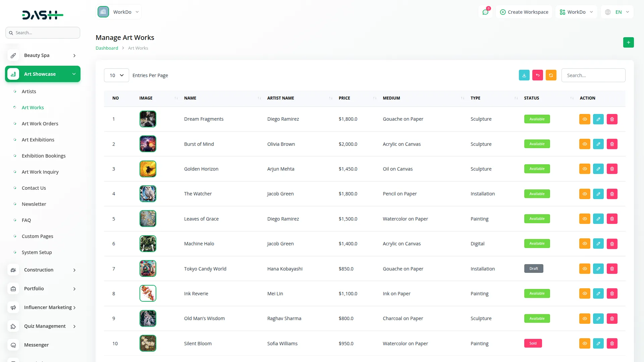This screenshot has width=644, height=362.
Task: Click the green add art work plus button
Action: (x=628, y=43)
